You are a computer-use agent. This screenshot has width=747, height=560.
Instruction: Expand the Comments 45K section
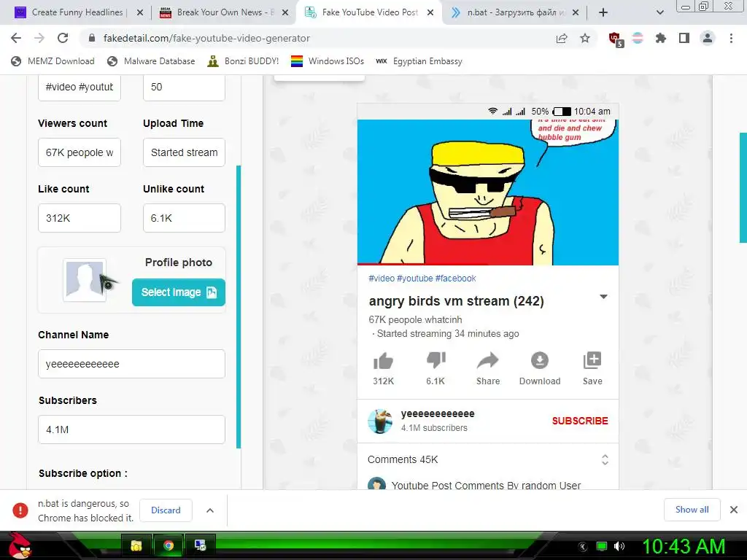pos(605,459)
